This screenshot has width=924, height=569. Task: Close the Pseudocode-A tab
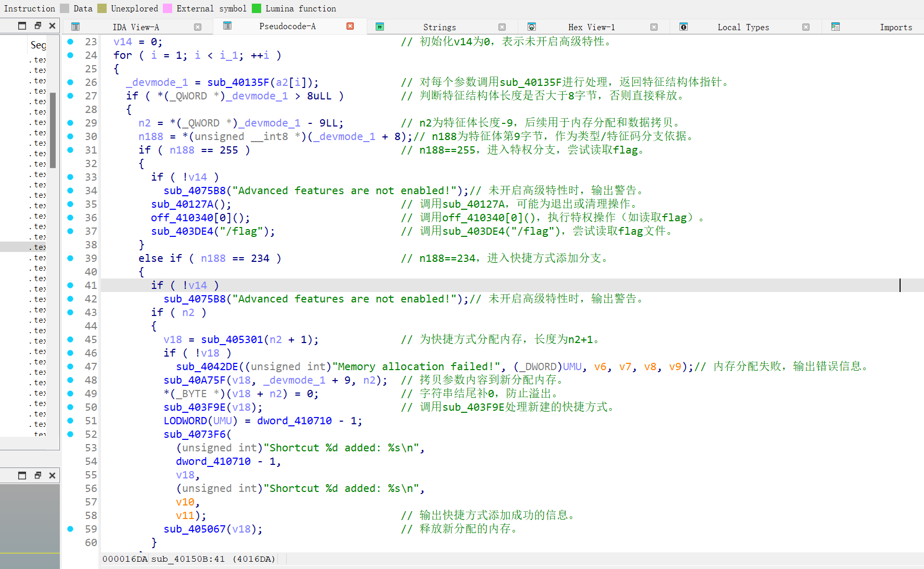tap(351, 26)
